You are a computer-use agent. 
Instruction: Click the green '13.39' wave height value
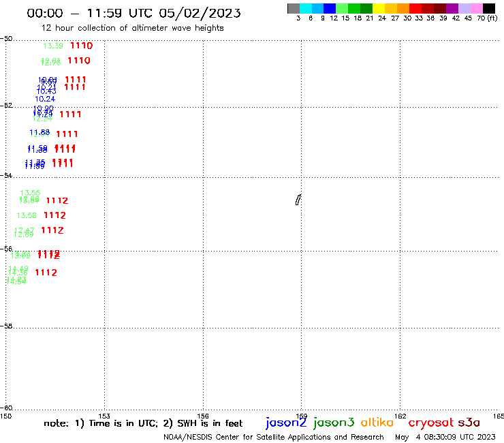click(53, 46)
